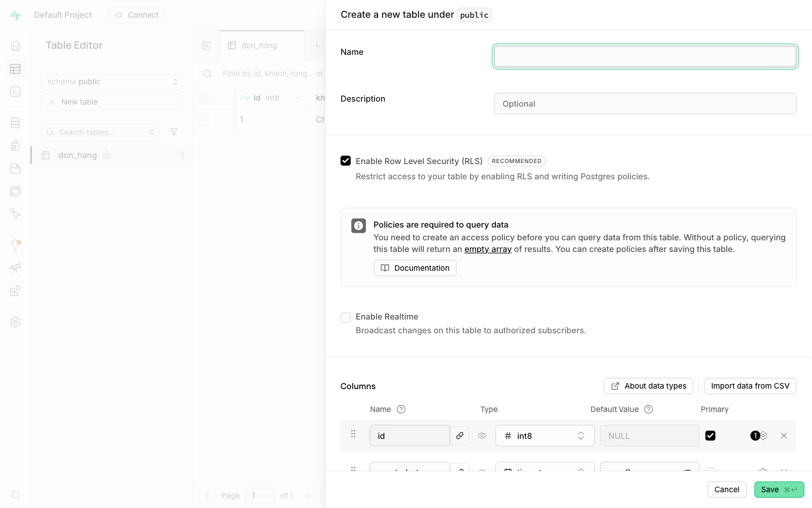Viewport: 812px width, 508px height.
Task: Open the Documentation button
Action: click(415, 268)
